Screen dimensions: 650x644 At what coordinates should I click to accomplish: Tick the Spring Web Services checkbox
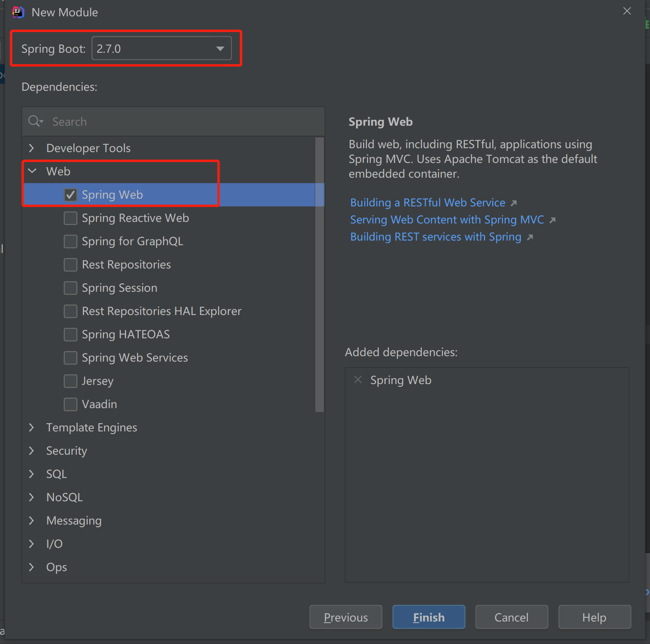[x=70, y=358]
